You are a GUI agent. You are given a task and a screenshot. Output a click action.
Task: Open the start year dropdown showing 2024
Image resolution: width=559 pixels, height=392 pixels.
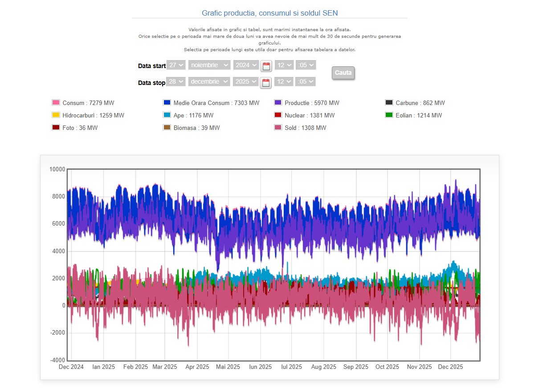246,65
